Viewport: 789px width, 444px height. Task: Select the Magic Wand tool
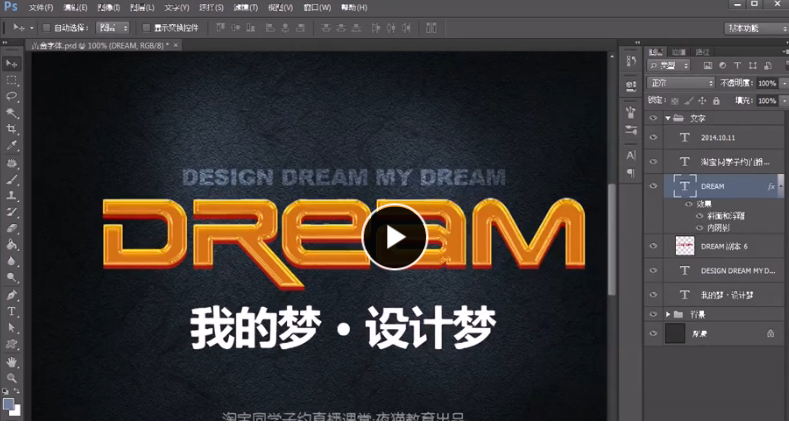pos(11,113)
